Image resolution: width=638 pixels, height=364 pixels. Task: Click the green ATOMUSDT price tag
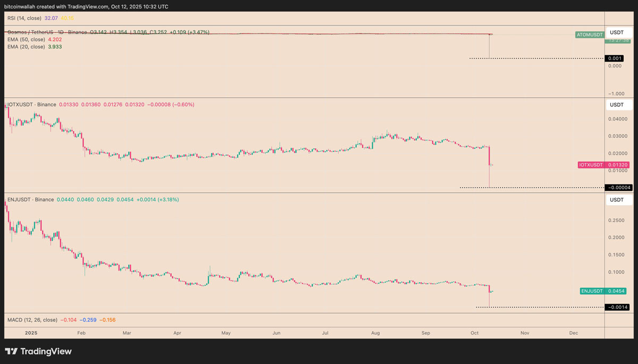point(589,35)
